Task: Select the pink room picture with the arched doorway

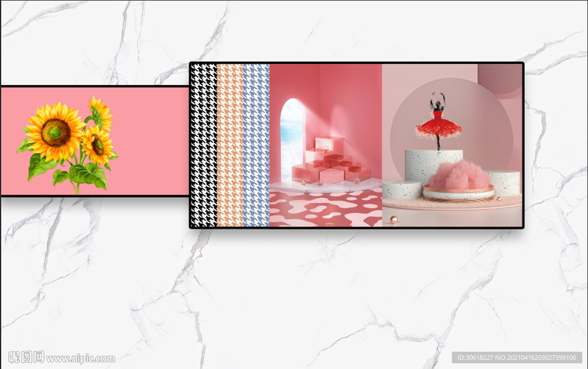Action: (326, 145)
